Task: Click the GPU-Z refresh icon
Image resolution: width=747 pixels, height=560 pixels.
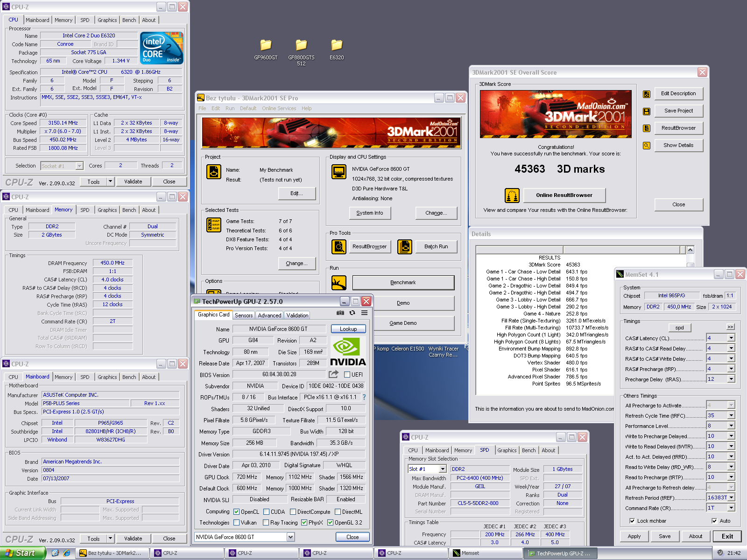Action: 352,313
